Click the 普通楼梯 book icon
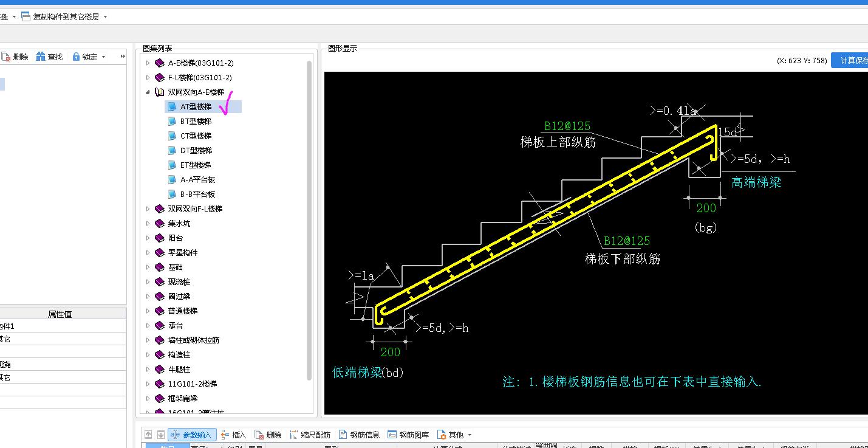The width and height of the screenshot is (868, 448). [160, 311]
